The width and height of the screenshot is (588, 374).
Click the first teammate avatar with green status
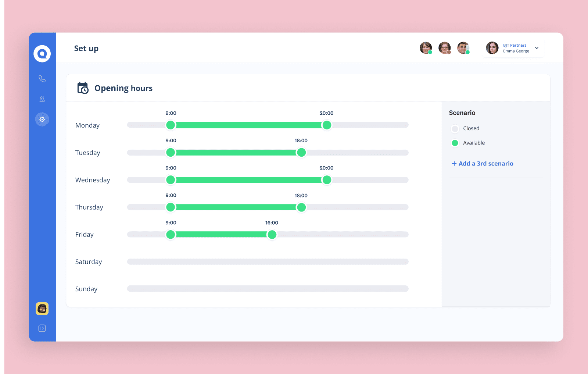click(426, 48)
